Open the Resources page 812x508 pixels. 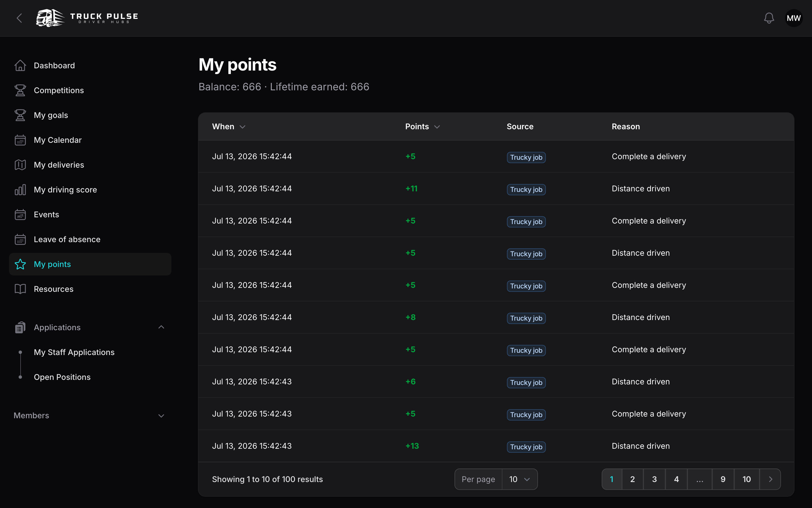click(x=90, y=289)
